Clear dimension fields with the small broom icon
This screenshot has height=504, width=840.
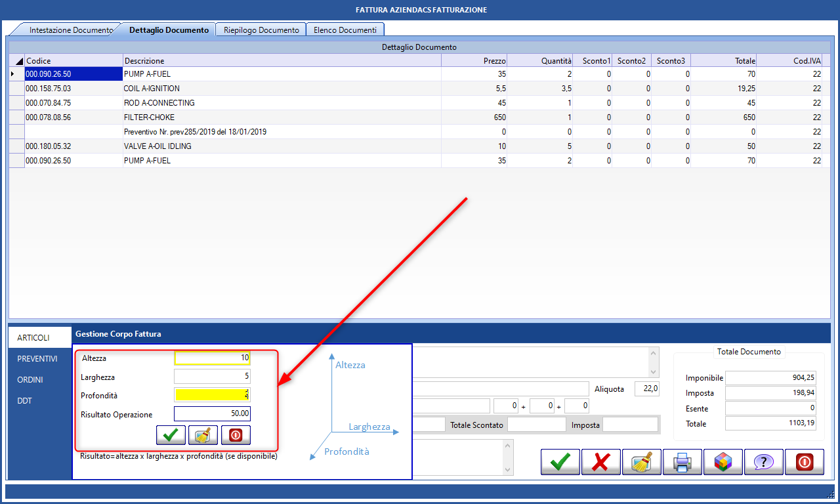203,435
